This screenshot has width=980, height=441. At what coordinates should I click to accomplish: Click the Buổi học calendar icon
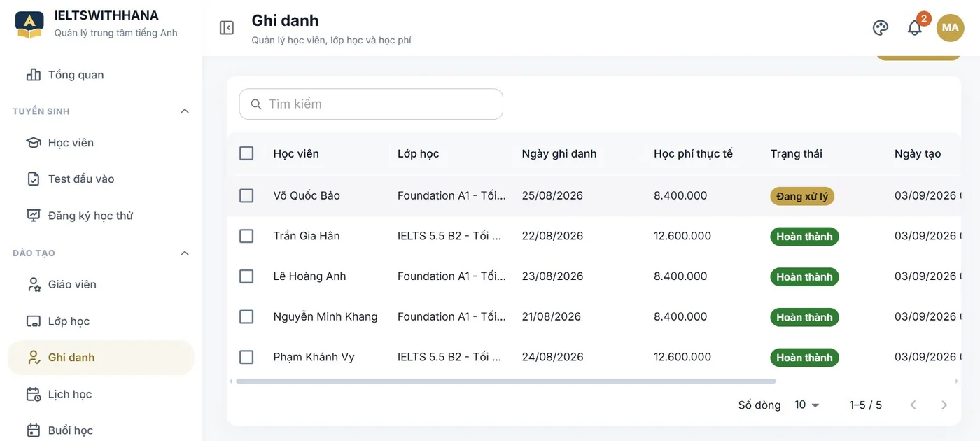[33, 430]
